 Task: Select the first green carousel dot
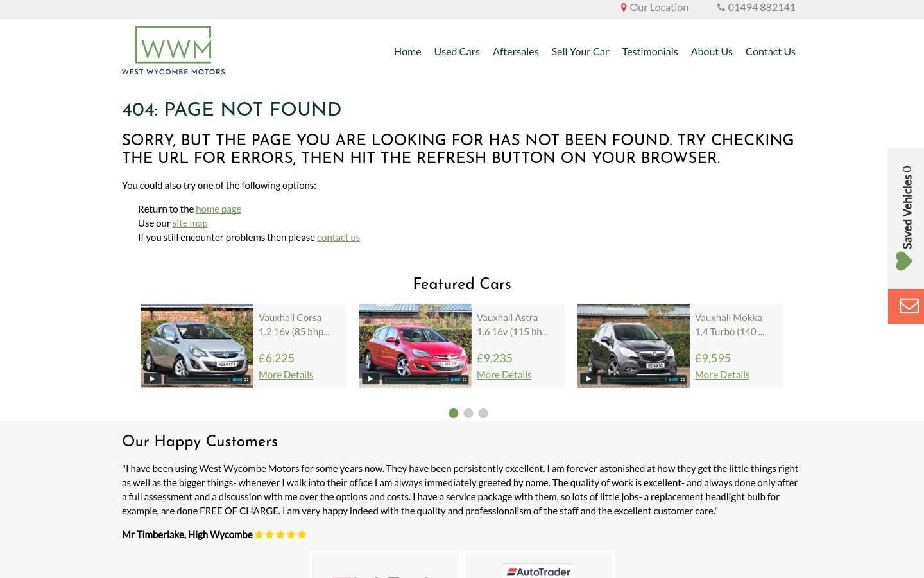pyautogui.click(x=454, y=413)
